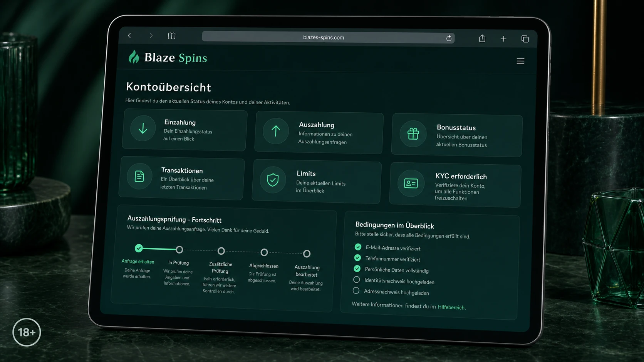Open the Auszahlung card
This screenshot has height=362, width=644.
(x=319, y=133)
